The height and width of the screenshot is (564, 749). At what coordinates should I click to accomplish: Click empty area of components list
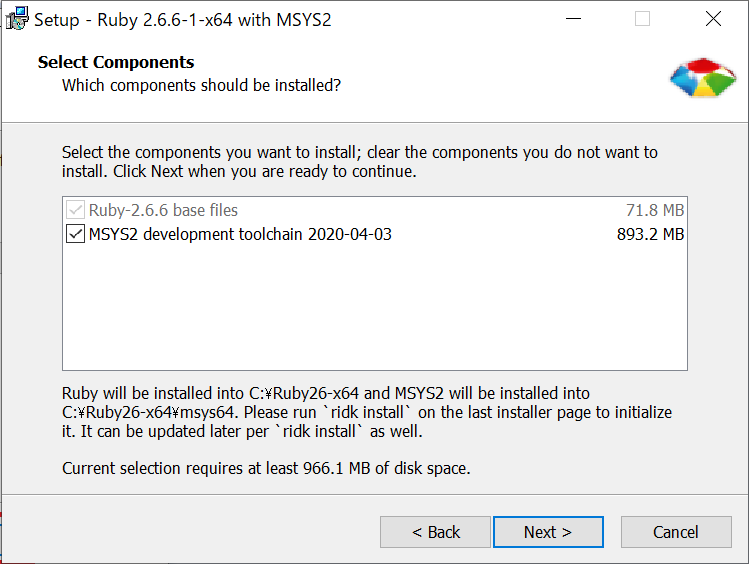click(x=375, y=308)
